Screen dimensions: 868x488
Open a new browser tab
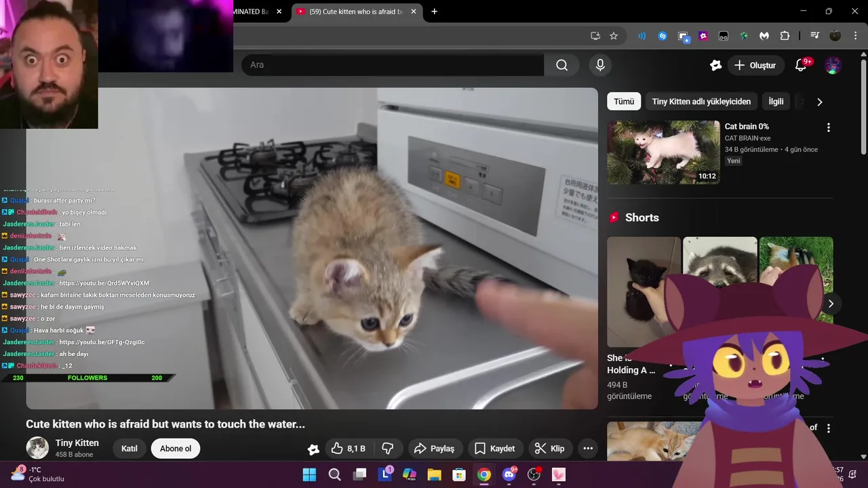pos(435,12)
